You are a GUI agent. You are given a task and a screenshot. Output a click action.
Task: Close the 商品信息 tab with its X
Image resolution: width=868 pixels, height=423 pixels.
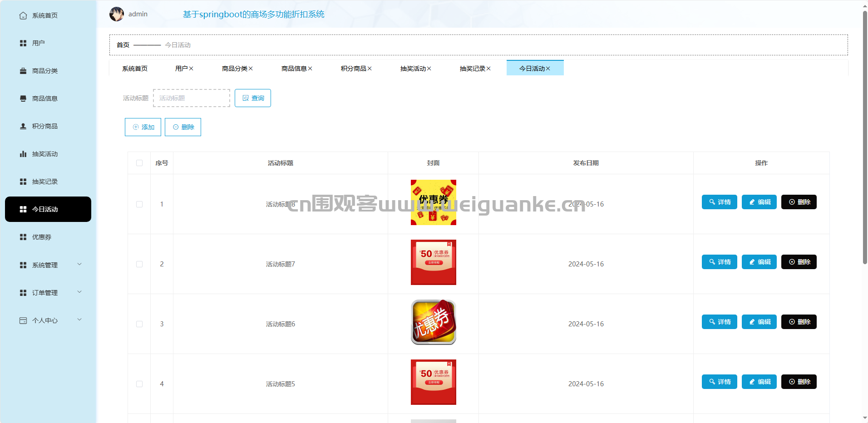click(310, 69)
